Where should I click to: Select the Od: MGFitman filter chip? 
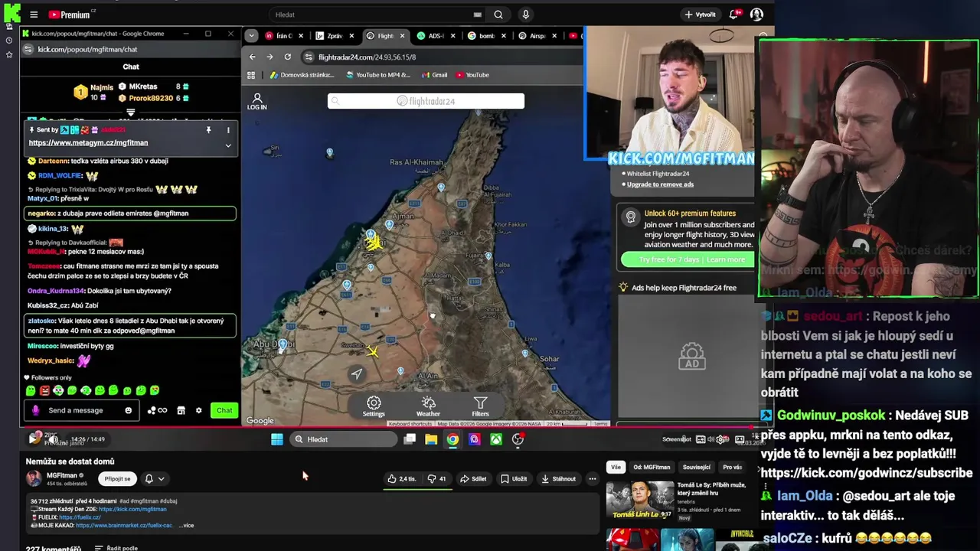(x=652, y=467)
